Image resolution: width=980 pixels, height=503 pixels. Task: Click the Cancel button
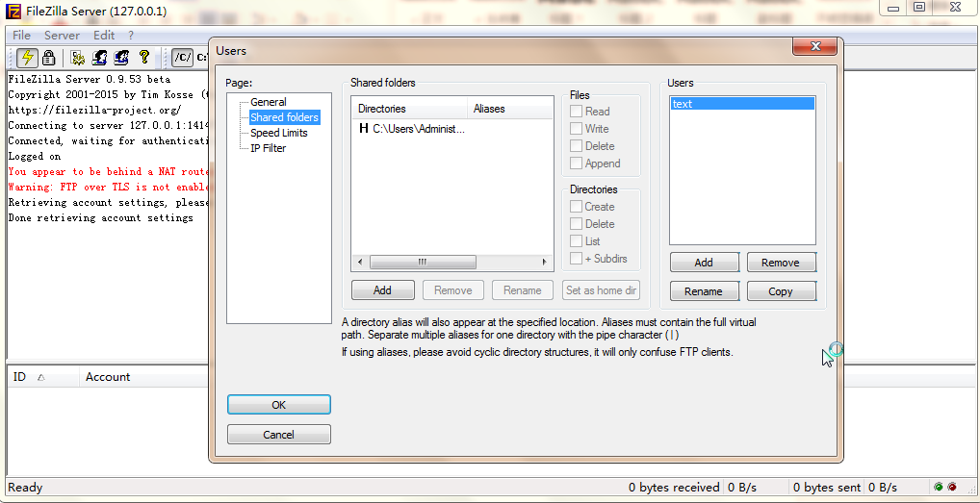tap(279, 435)
